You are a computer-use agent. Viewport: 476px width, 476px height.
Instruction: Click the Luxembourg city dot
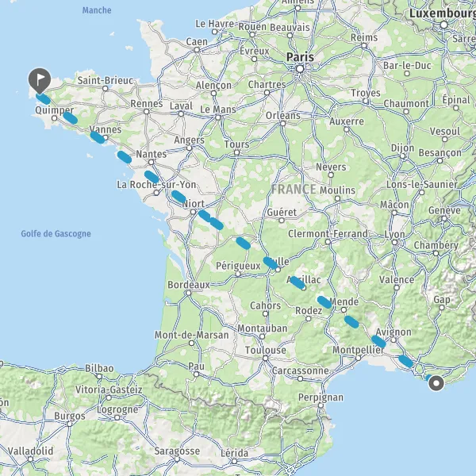coord(443,25)
